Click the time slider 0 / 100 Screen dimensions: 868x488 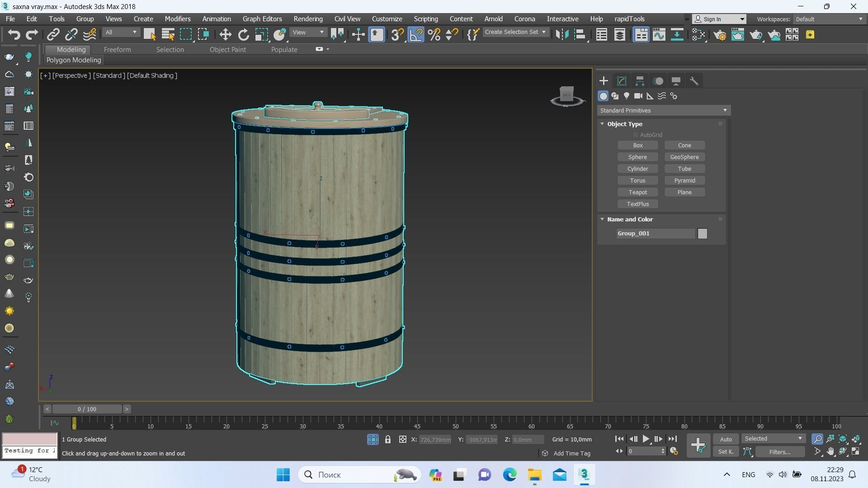coord(87,409)
